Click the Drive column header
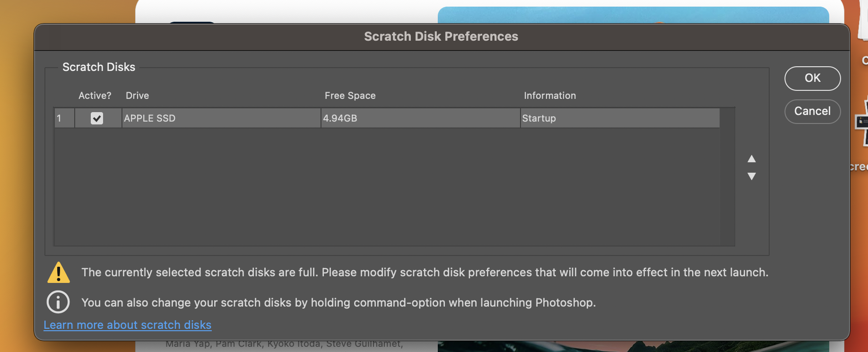 (x=137, y=96)
